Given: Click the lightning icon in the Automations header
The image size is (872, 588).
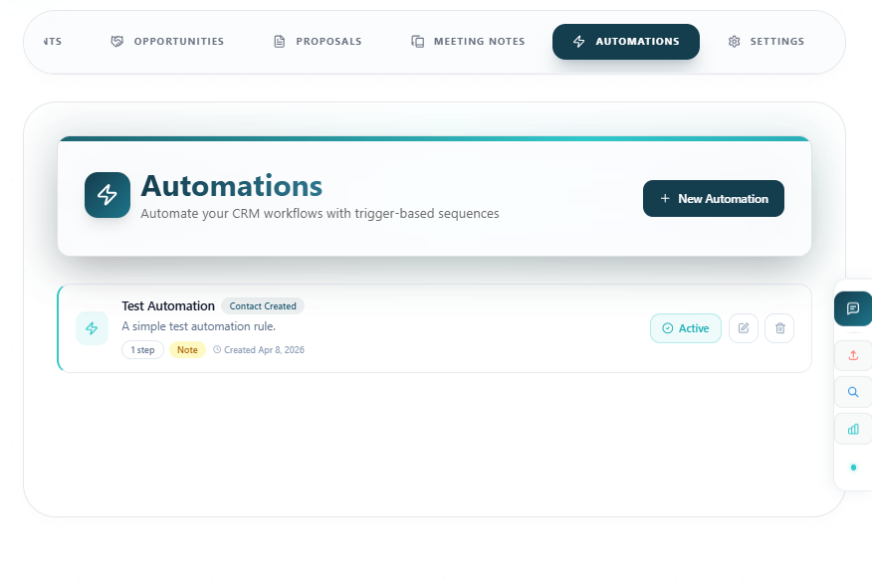Looking at the screenshot, I should (108, 195).
